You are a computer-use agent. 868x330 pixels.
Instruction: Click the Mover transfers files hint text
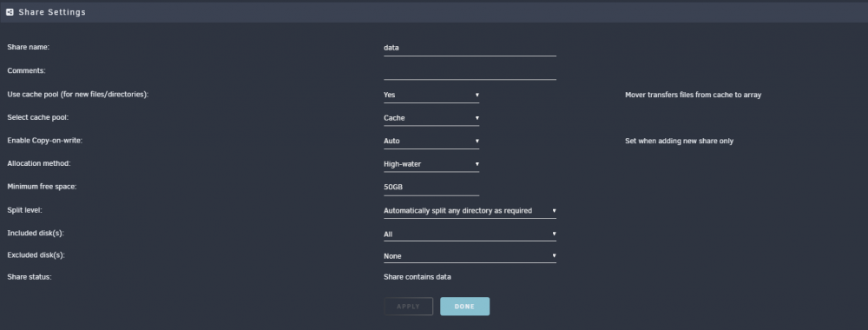pyautogui.click(x=693, y=95)
